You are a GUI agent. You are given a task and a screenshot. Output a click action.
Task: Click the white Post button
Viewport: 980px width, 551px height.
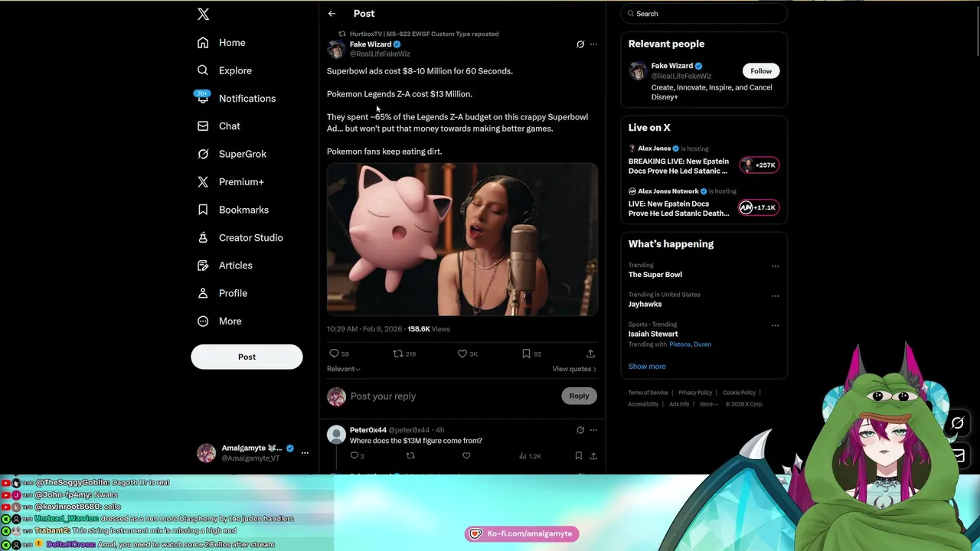[x=247, y=357]
